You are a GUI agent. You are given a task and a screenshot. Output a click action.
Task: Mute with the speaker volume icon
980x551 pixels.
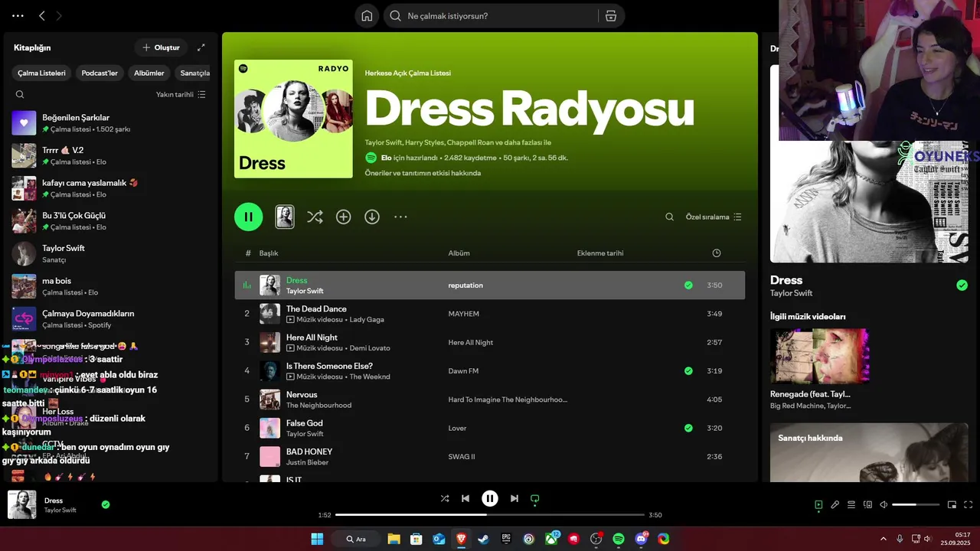click(x=884, y=505)
